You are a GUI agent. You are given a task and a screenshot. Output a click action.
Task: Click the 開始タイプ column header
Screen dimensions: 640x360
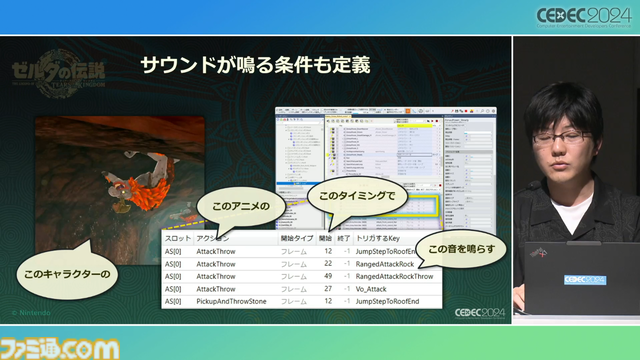[x=297, y=238]
